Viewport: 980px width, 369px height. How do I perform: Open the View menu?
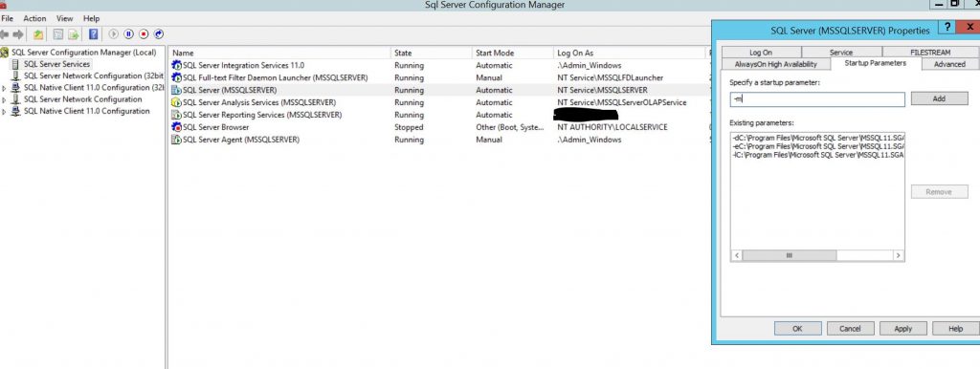click(64, 19)
